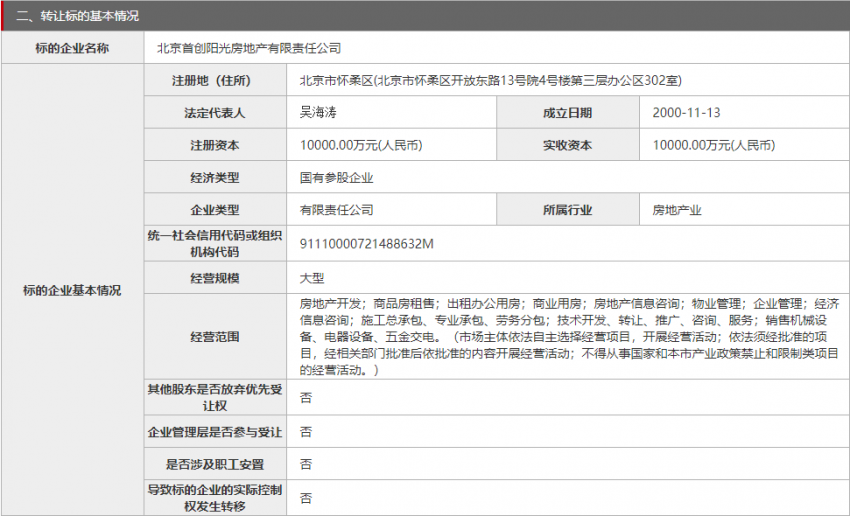Select the 实收资本 value 10000.00万元

click(714, 145)
